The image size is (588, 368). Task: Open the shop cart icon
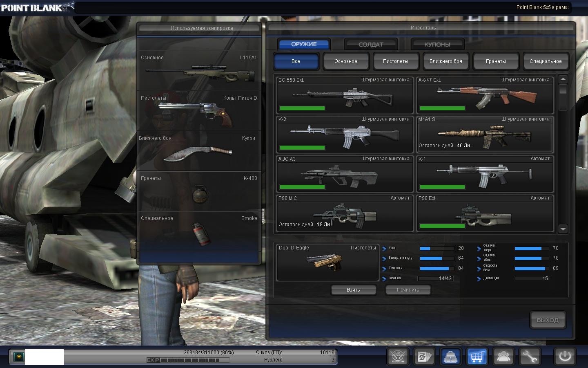pos(477,357)
